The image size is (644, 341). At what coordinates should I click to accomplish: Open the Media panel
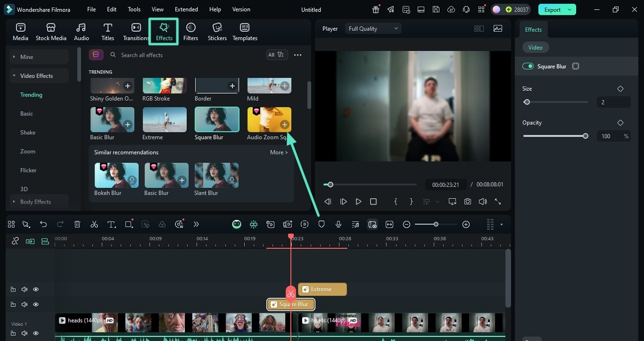[20, 32]
